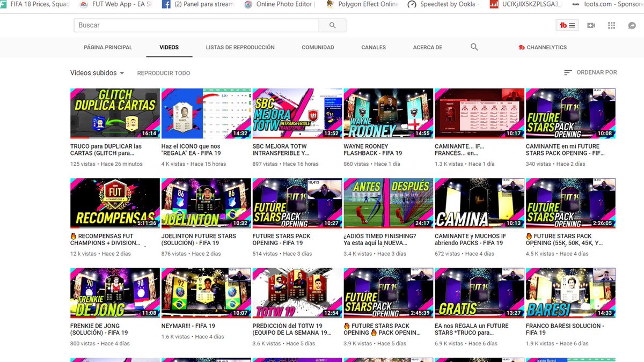Open the Frenkie De Jong thumbnail
Screen dimensions: 644x362
(115, 293)
